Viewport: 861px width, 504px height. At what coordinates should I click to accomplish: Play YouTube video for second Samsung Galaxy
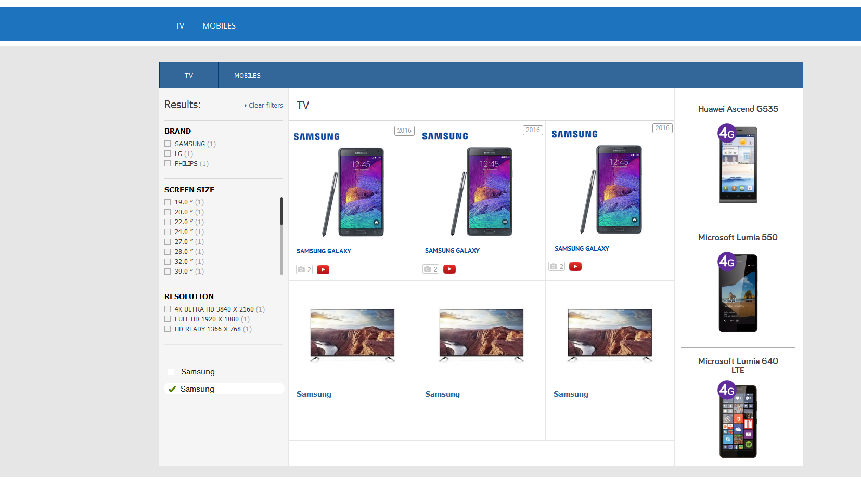pos(449,269)
